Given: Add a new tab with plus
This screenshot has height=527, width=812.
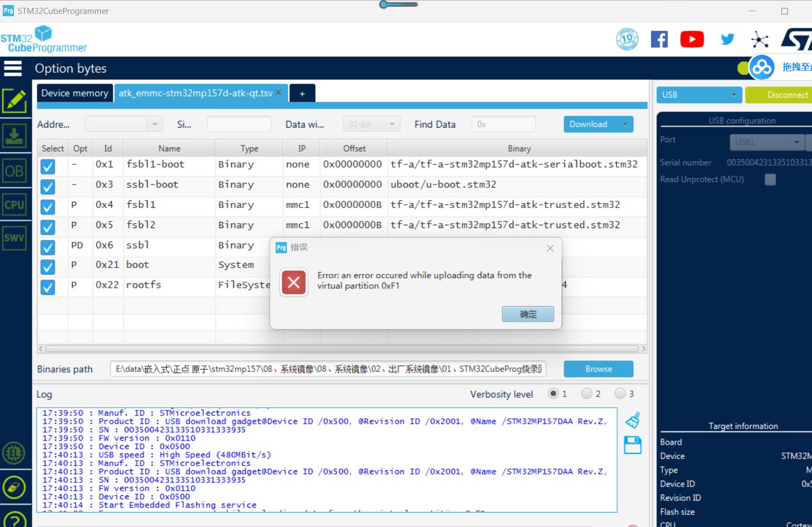Looking at the screenshot, I should tap(302, 94).
